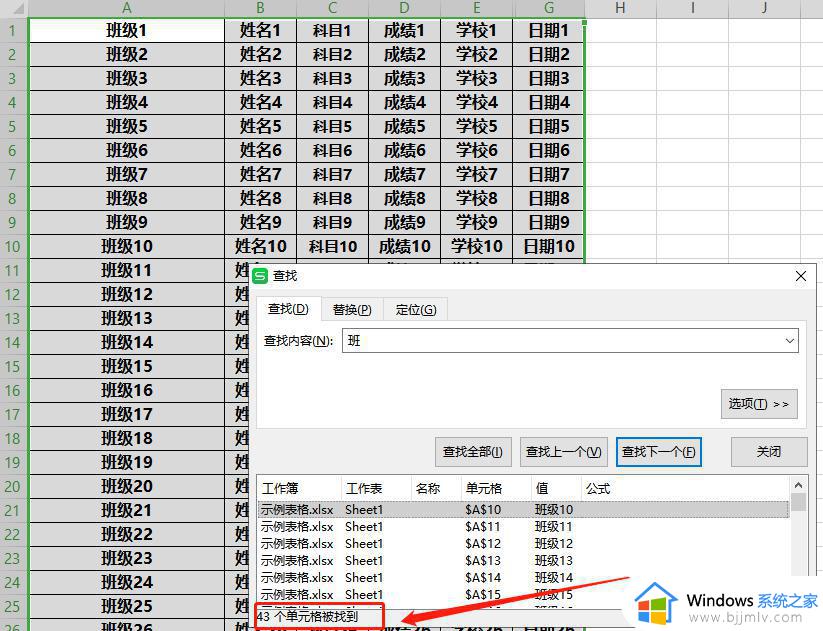Switch to the 定位(G) tab
Screen dimensions: 823x631
click(x=416, y=310)
